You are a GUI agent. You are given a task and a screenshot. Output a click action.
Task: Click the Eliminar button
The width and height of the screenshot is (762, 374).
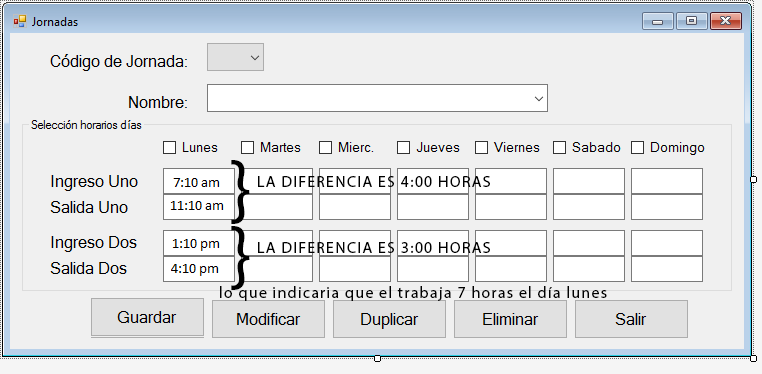pyautogui.click(x=510, y=319)
